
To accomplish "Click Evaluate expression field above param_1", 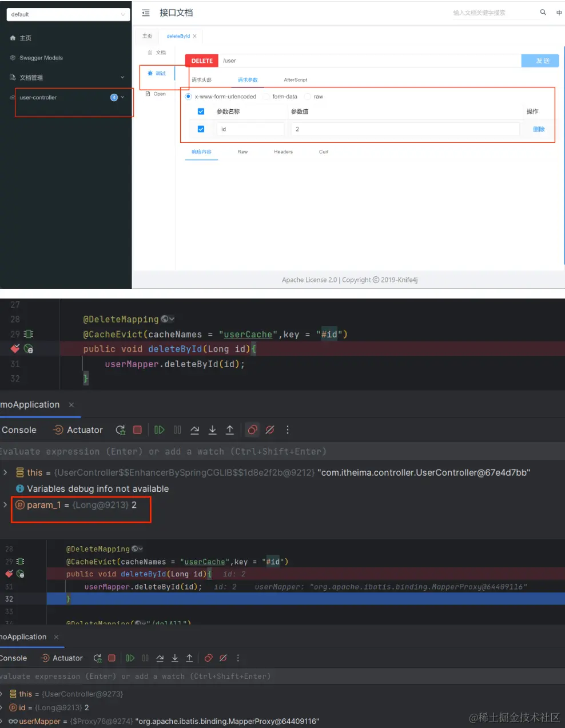I will click(282, 452).
